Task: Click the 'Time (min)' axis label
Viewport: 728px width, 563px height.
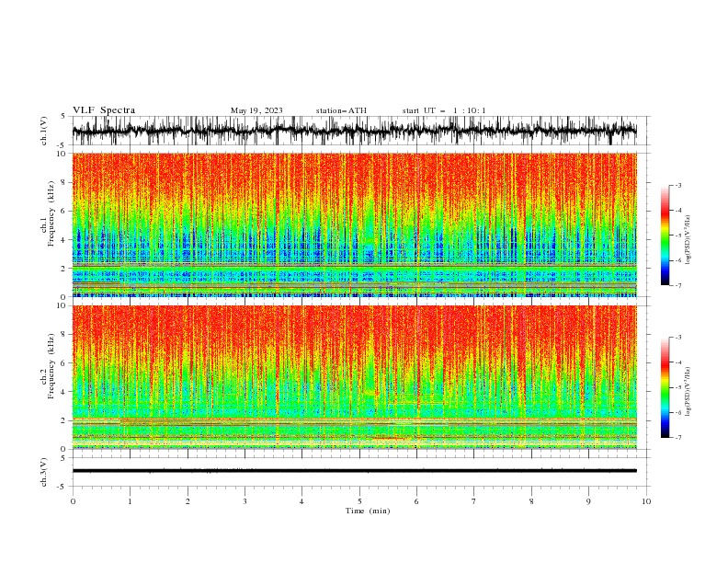Action: click(x=368, y=511)
